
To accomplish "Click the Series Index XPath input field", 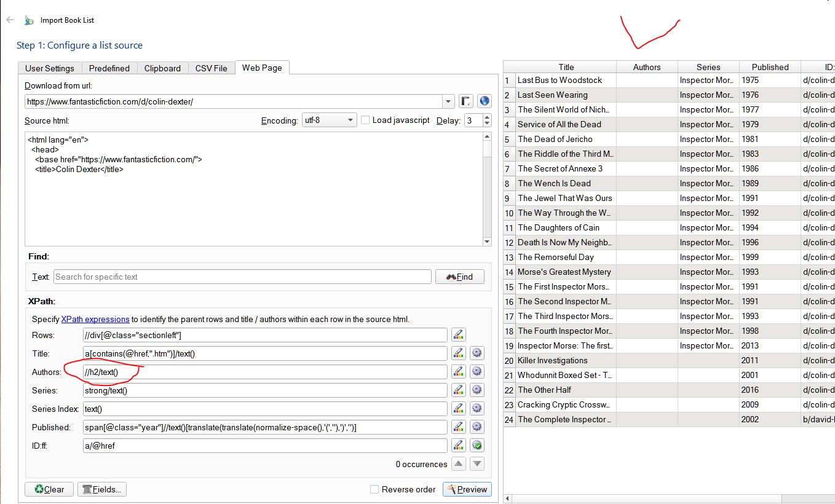I will (264, 409).
